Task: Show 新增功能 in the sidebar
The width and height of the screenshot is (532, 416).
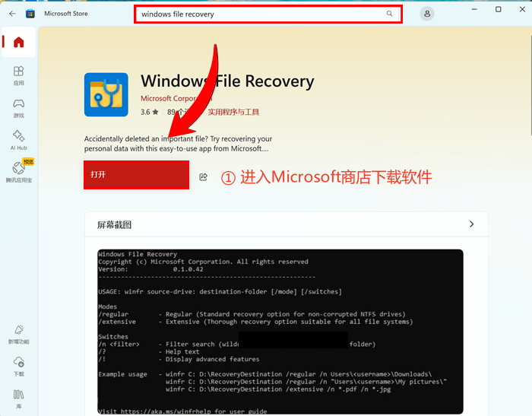Action: point(18,335)
